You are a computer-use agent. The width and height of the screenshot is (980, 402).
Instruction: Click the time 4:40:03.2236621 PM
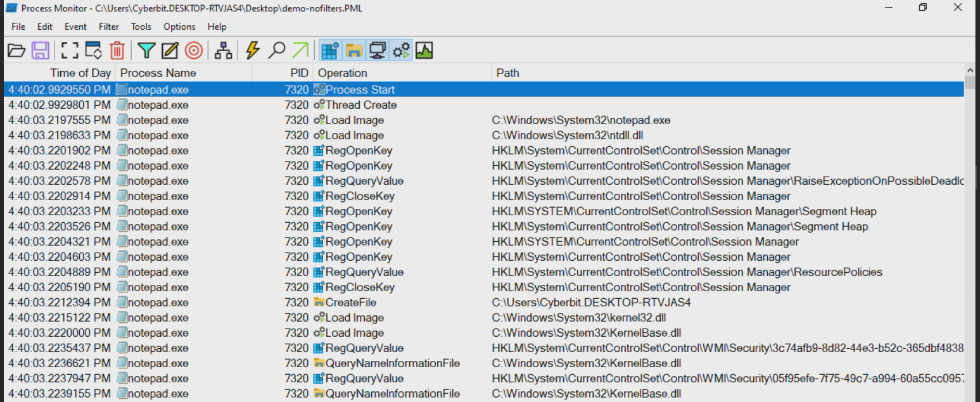(x=60, y=363)
